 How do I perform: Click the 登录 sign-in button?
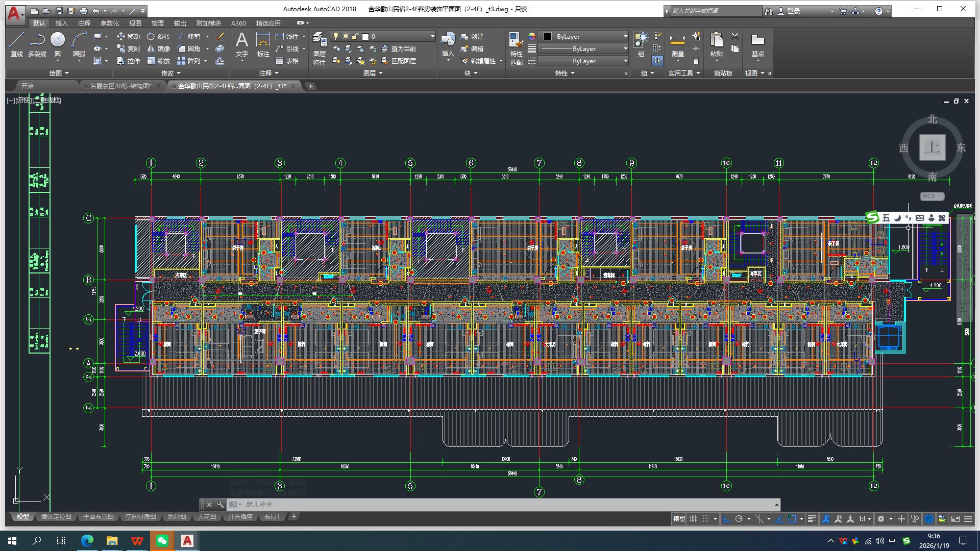pos(793,11)
